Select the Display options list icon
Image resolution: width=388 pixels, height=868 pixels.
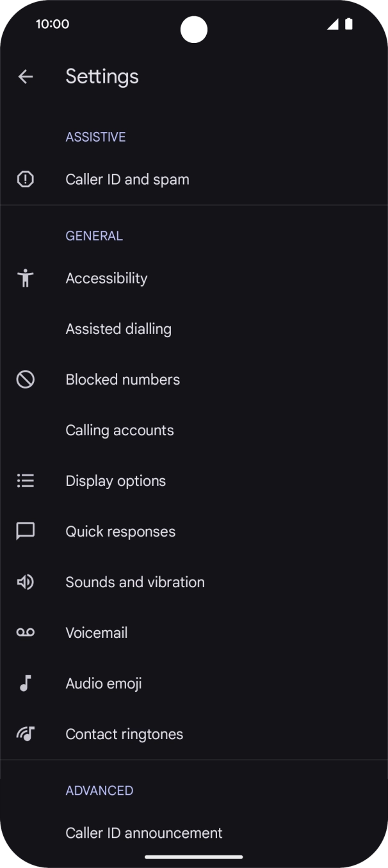coord(25,480)
